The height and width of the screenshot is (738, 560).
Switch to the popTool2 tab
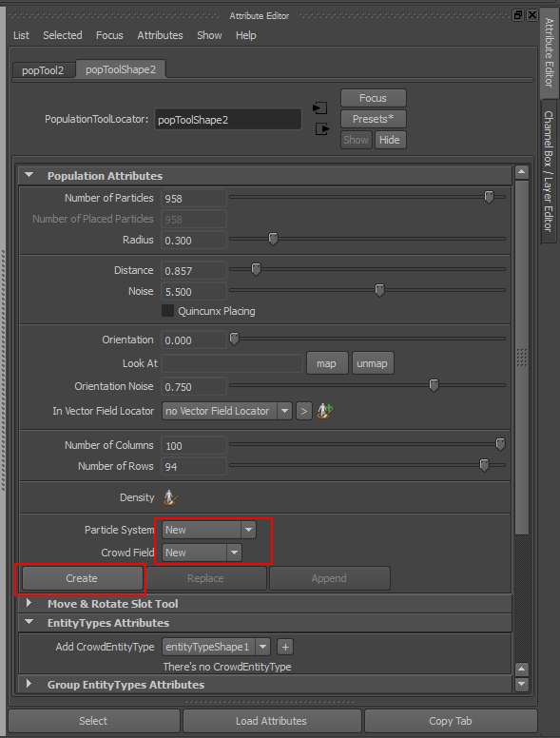click(43, 70)
